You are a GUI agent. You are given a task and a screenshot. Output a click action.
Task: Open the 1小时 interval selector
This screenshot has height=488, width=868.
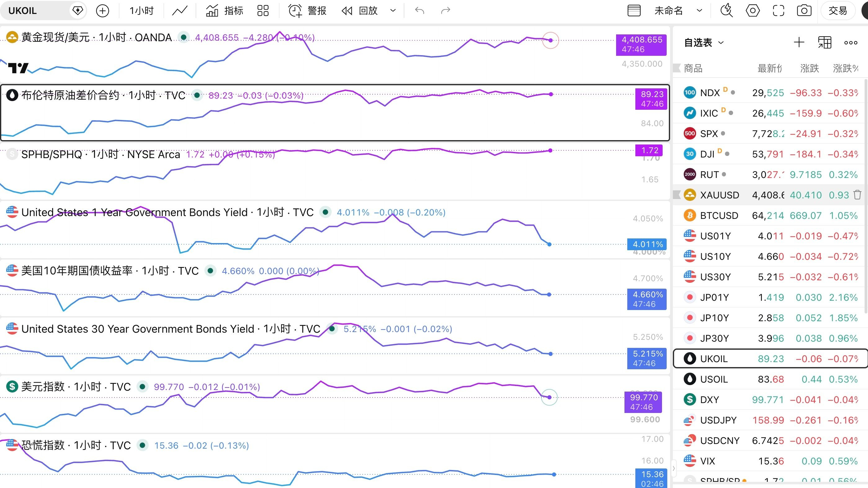click(x=141, y=11)
